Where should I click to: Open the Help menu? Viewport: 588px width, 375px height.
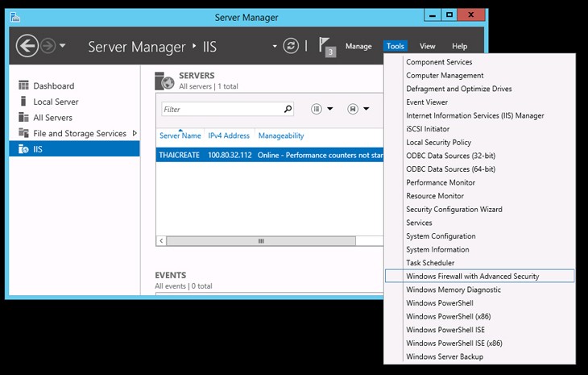(x=459, y=46)
